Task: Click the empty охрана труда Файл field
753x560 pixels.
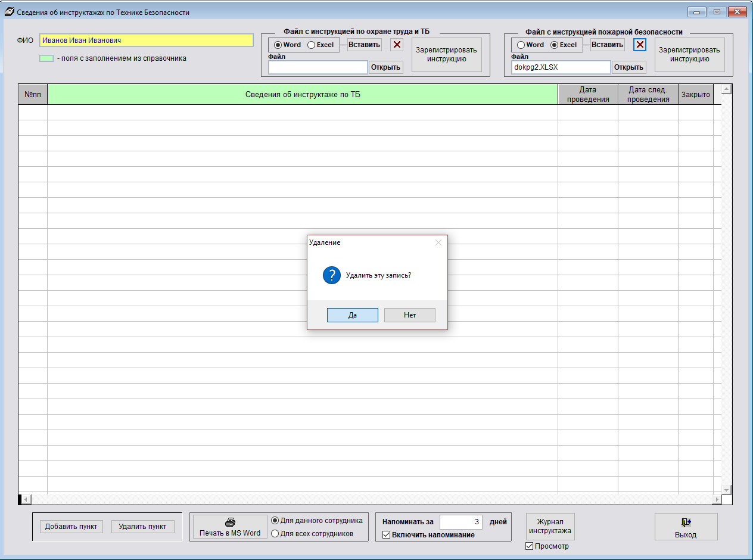Action: [318, 67]
